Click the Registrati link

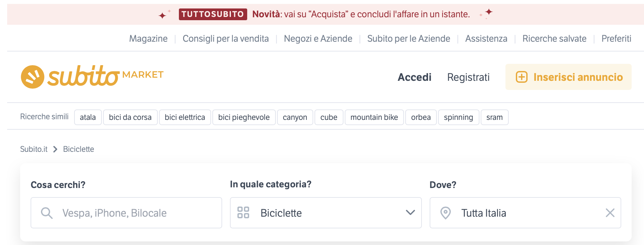pyautogui.click(x=468, y=77)
